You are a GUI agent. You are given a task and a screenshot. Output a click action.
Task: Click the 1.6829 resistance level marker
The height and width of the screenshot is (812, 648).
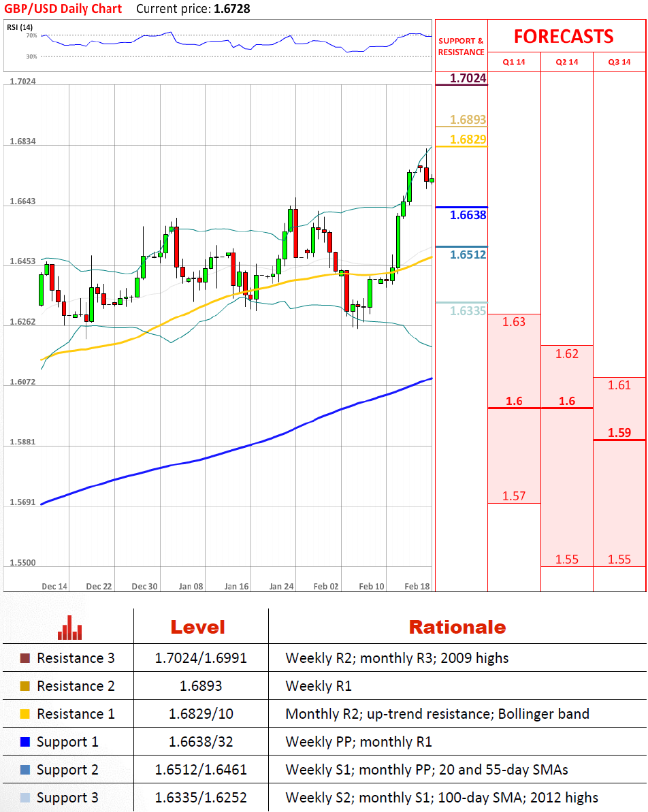(468, 140)
